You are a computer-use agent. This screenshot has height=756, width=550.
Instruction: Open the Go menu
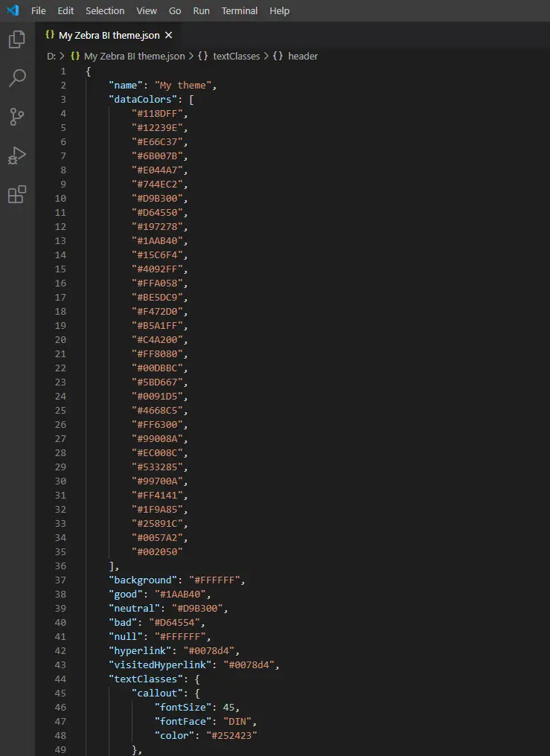point(175,10)
